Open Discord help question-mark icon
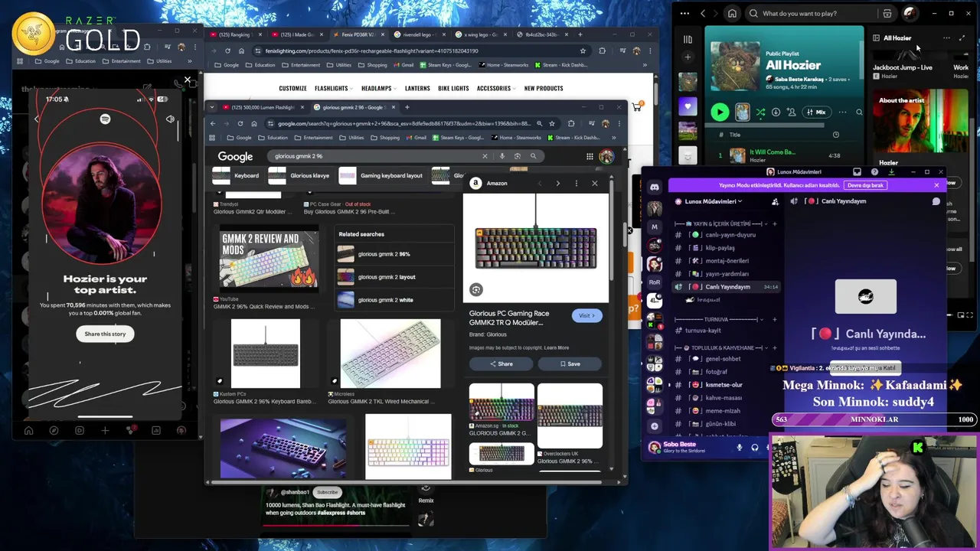980x551 pixels. coord(874,172)
